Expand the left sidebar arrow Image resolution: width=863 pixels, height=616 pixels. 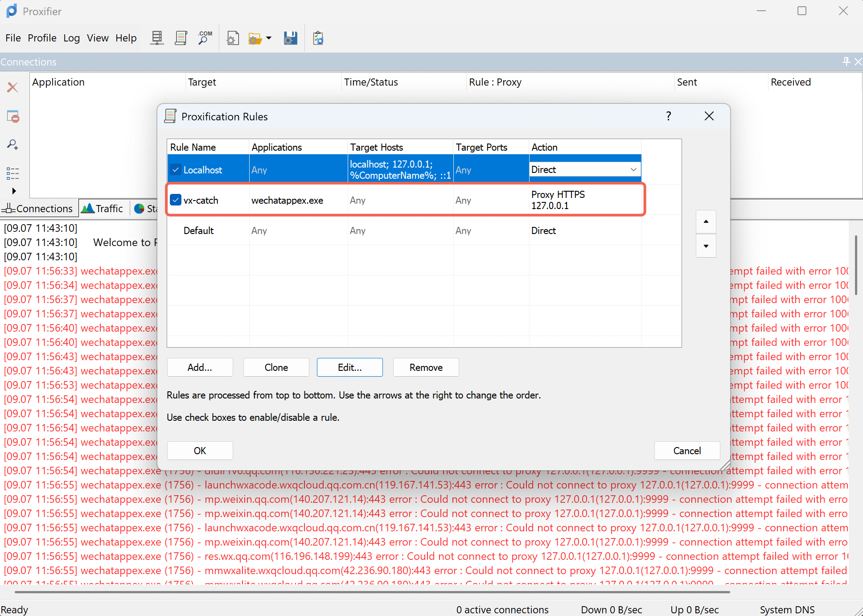14,191
